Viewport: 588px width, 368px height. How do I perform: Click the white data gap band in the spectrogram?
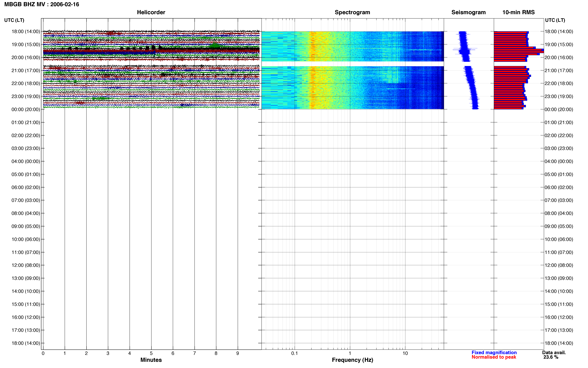click(x=352, y=64)
